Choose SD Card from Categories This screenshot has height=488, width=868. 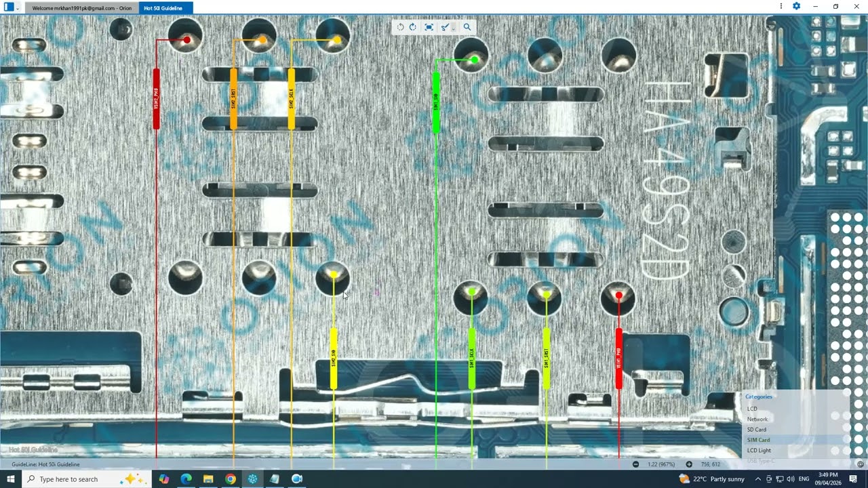[x=757, y=430]
